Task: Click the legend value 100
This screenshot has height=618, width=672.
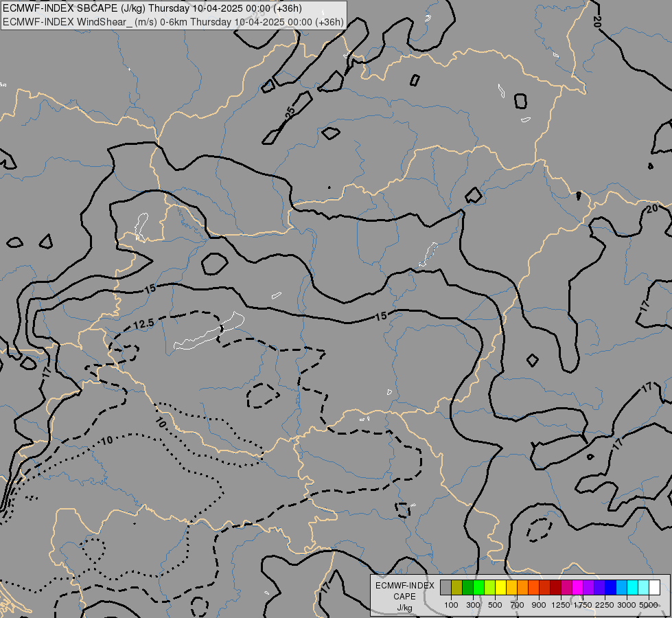Action: (451, 605)
